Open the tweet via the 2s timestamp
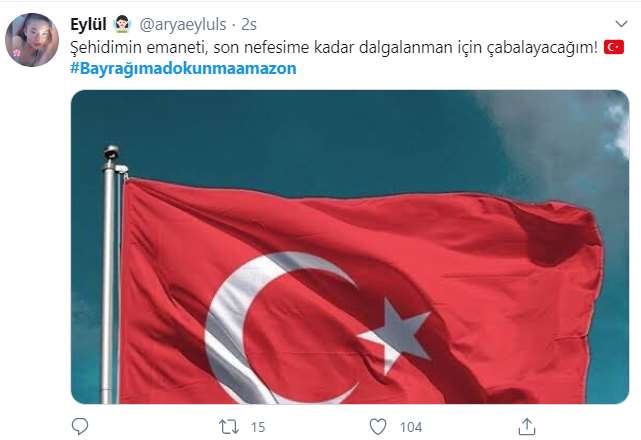 [249, 25]
